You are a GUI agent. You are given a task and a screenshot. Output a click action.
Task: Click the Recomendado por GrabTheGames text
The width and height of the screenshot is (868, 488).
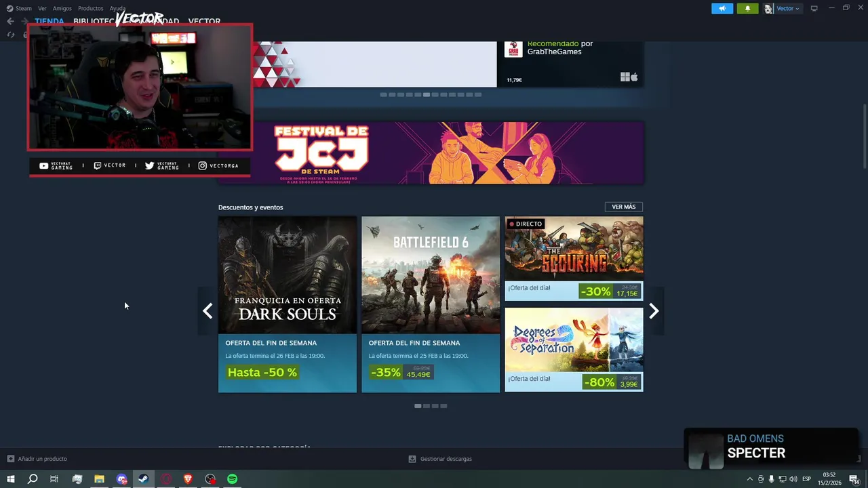[x=560, y=47]
